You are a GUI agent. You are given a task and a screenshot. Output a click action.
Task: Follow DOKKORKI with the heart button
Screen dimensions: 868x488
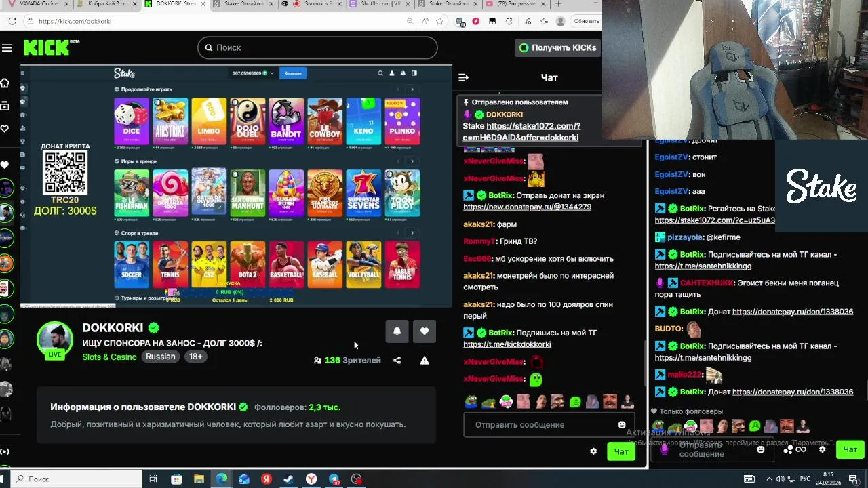(425, 331)
